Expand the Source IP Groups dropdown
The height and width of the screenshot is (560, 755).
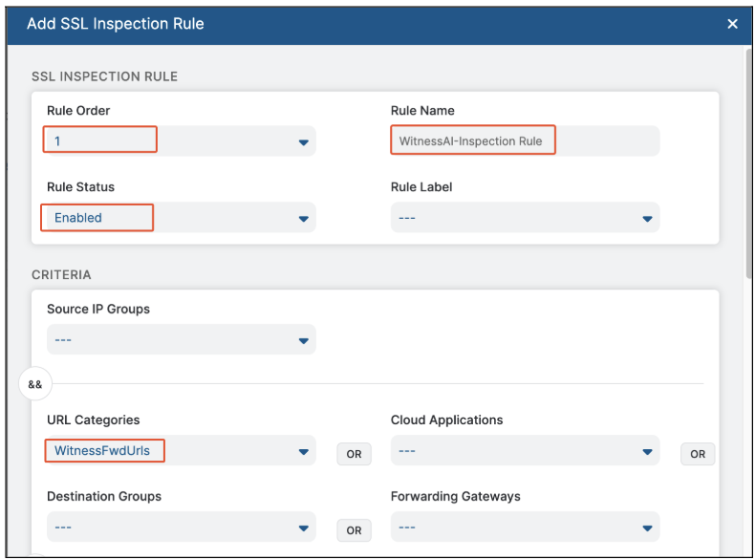click(181, 340)
